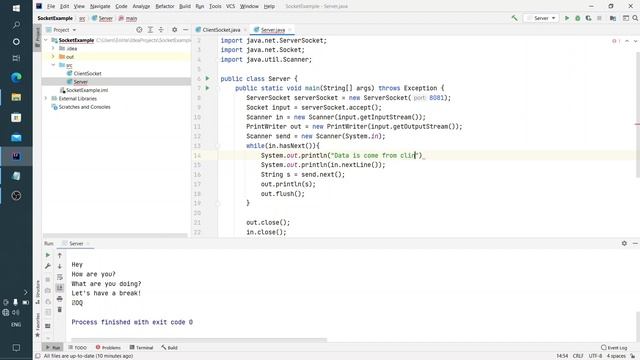Open the Build tool window
Screen dimensions: 640x360
click(169, 348)
